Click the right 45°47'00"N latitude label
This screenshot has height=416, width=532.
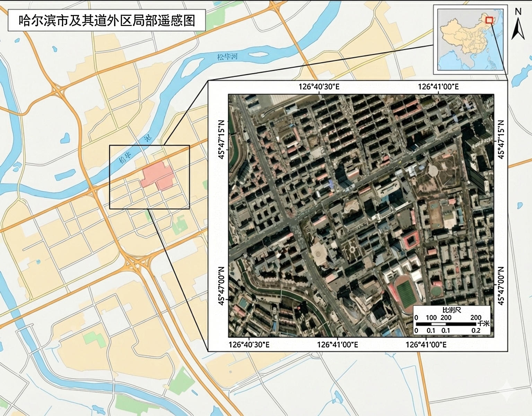pyautogui.click(x=501, y=286)
